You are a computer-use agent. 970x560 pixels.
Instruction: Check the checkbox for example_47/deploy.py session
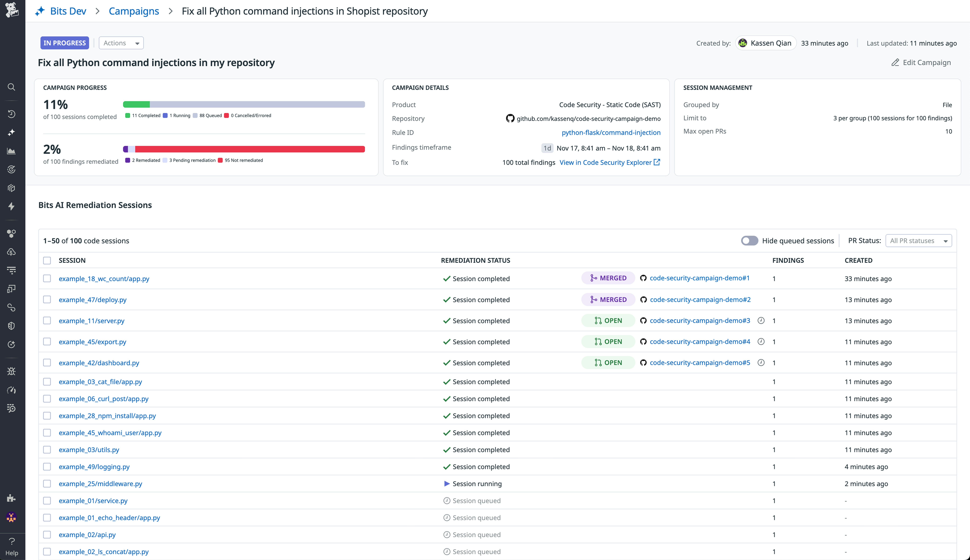(47, 300)
